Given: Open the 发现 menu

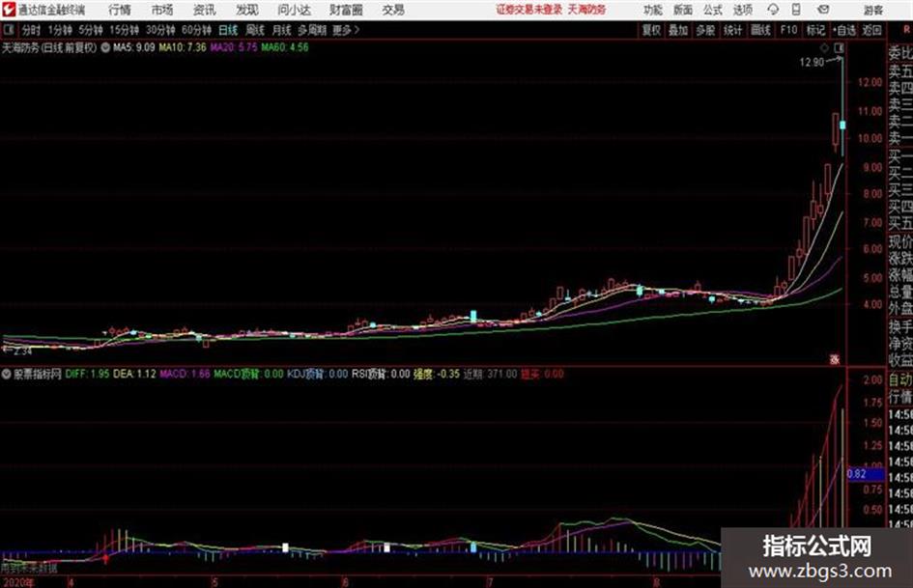Looking at the screenshot, I should [x=247, y=10].
